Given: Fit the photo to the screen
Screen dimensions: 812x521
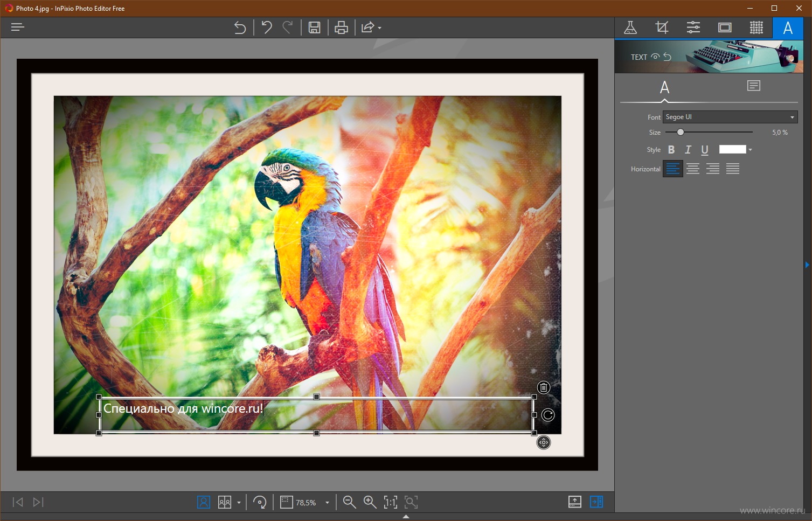Looking at the screenshot, I should tap(411, 502).
